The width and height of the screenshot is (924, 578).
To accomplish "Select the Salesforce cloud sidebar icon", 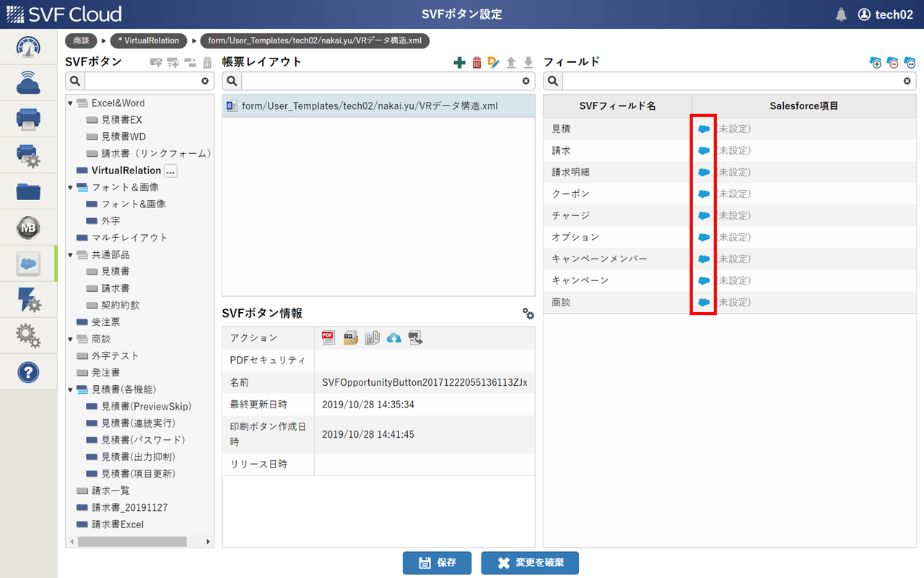I will [x=28, y=264].
